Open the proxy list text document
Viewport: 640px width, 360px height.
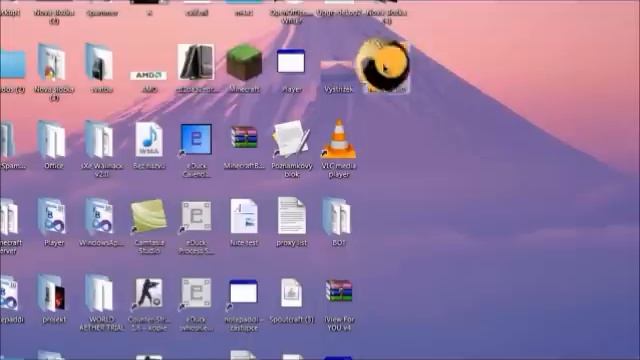[291, 216]
